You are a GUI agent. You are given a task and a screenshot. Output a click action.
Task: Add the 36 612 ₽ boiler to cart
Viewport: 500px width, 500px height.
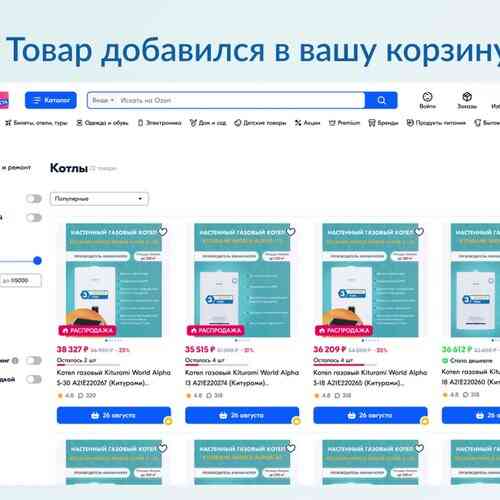point(471,415)
